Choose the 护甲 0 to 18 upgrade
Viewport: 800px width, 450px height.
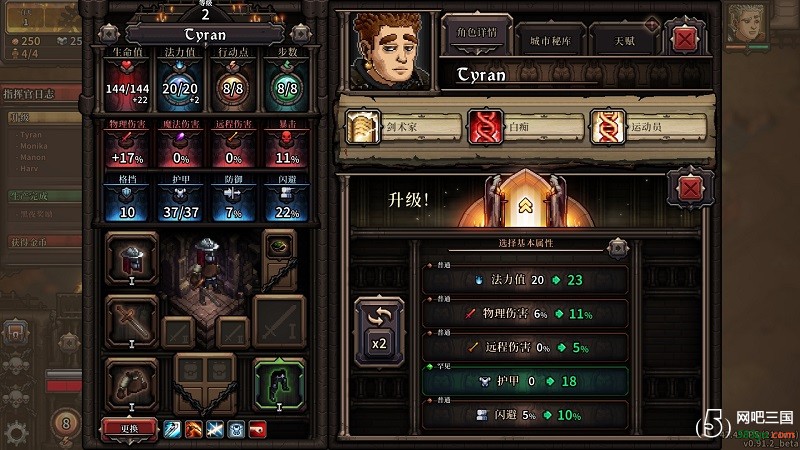click(525, 381)
